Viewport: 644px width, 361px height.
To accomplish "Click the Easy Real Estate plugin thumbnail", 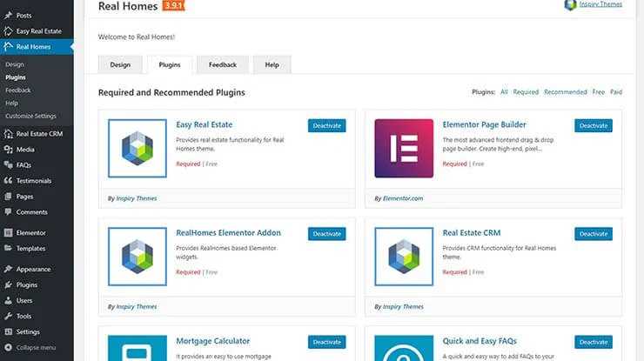I will tap(138, 148).
